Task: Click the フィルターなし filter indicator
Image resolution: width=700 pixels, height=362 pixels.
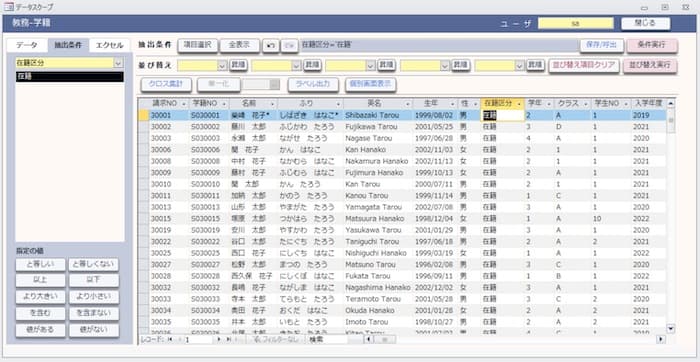Action: click(275, 339)
